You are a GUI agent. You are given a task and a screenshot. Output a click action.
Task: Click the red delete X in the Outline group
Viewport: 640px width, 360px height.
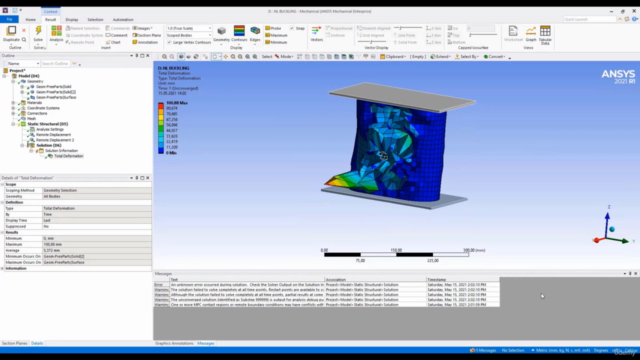[24, 30]
